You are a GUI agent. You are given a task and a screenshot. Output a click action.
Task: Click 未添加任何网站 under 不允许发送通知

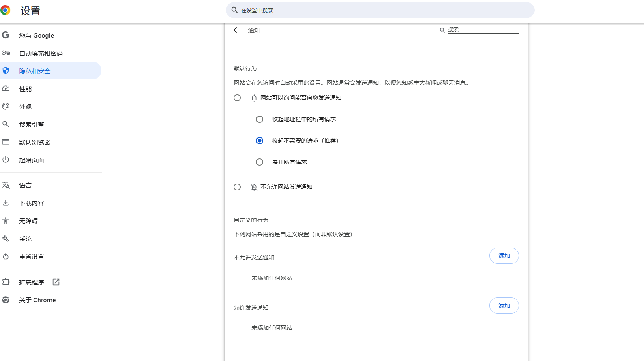272,278
